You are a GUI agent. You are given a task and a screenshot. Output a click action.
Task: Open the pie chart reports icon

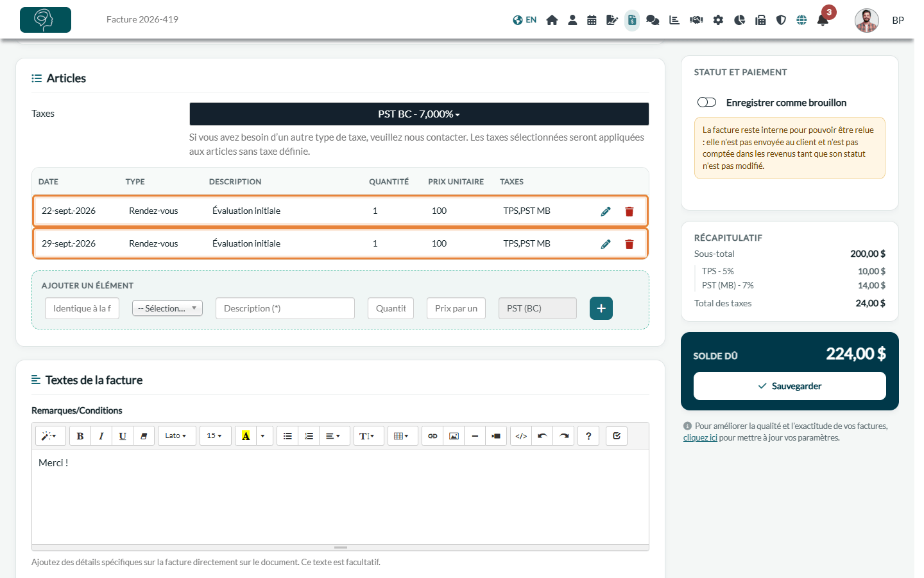pos(739,20)
